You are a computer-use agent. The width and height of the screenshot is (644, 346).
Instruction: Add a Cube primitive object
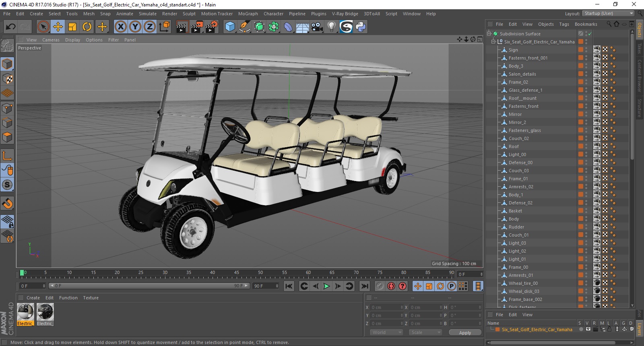[x=230, y=27]
